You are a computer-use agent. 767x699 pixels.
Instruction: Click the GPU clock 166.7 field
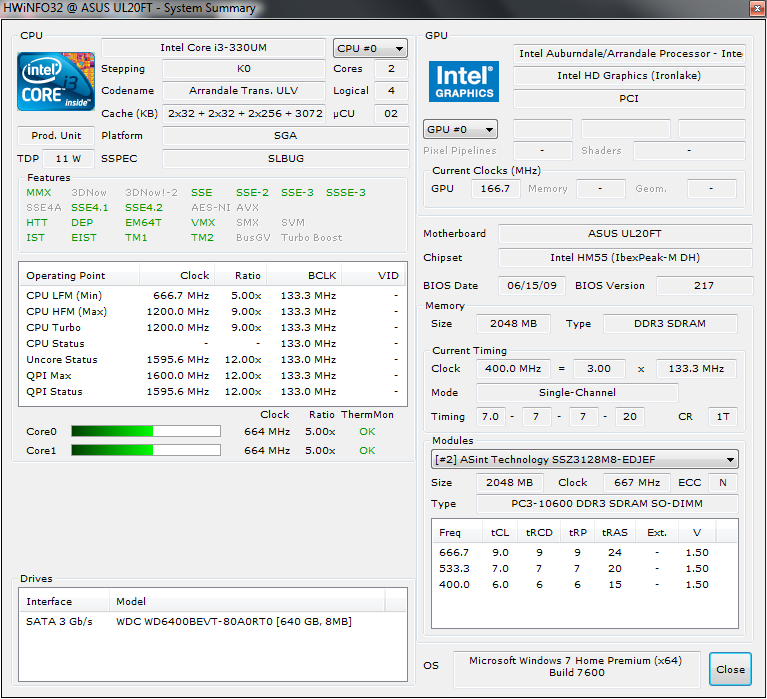(x=495, y=188)
